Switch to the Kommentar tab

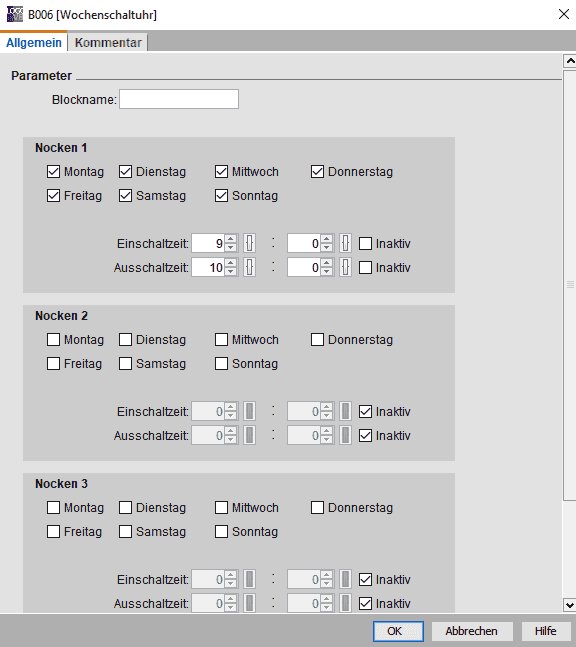[x=108, y=43]
